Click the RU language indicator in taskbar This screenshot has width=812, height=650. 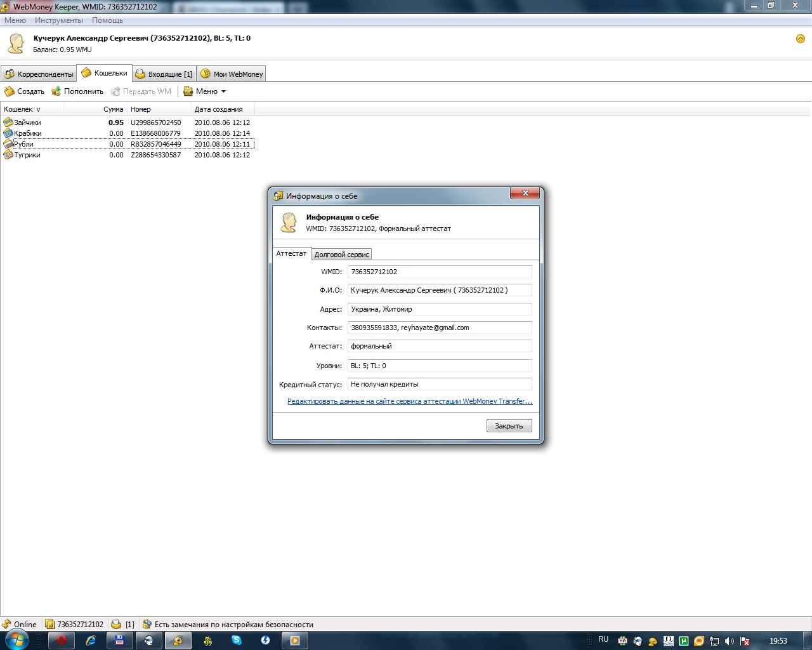[603, 640]
